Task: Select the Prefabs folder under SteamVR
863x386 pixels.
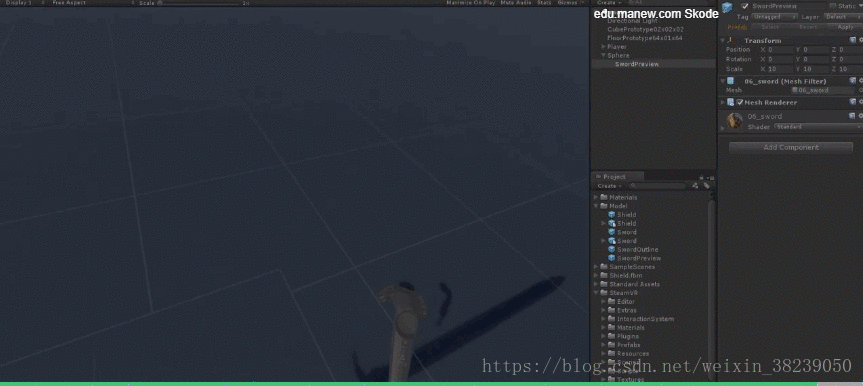Action: [x=624, y=345]
